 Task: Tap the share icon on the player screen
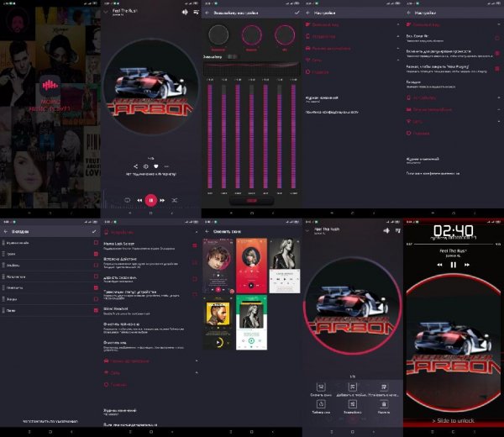135,166
